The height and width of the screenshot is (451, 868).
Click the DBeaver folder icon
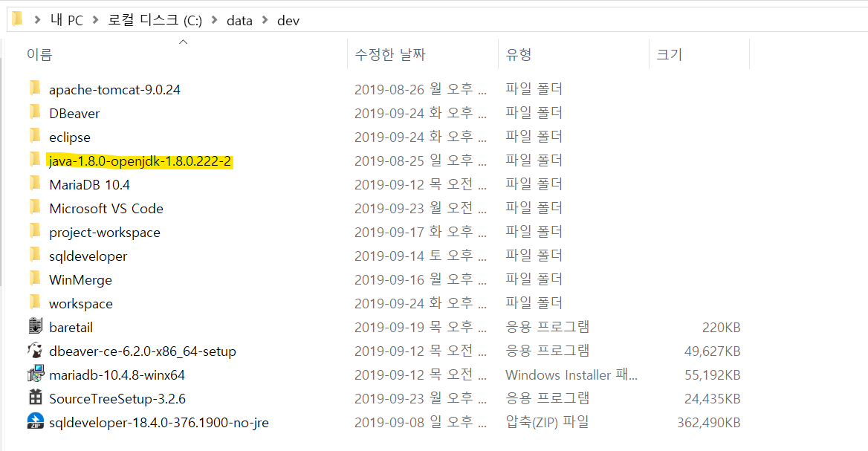pos(35,112)
